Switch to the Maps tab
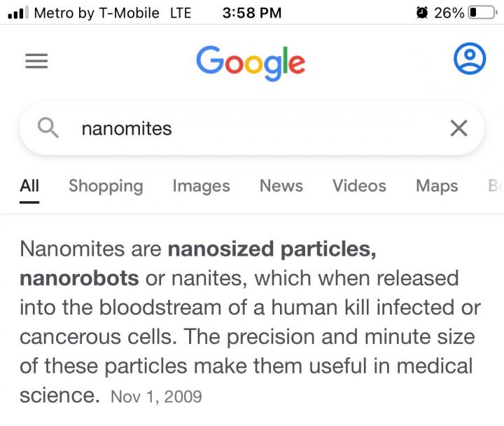This screenshot has height=426, width=504. pos(437,186)
